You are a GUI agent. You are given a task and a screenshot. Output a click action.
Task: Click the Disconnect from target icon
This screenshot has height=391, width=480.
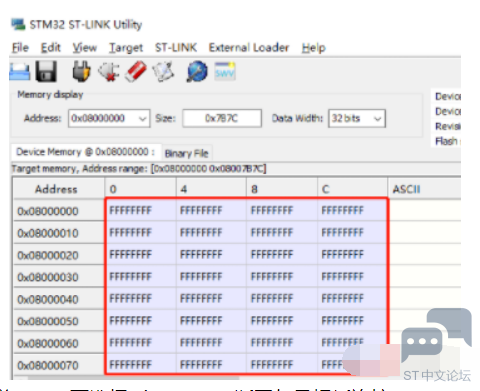point(109,72)
